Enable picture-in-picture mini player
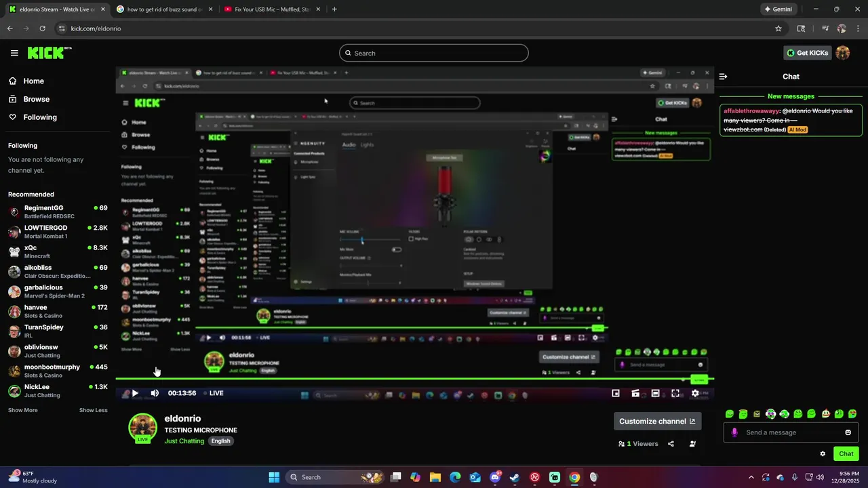The width and height of the screenshot is (868, 488). coord(616,393)
